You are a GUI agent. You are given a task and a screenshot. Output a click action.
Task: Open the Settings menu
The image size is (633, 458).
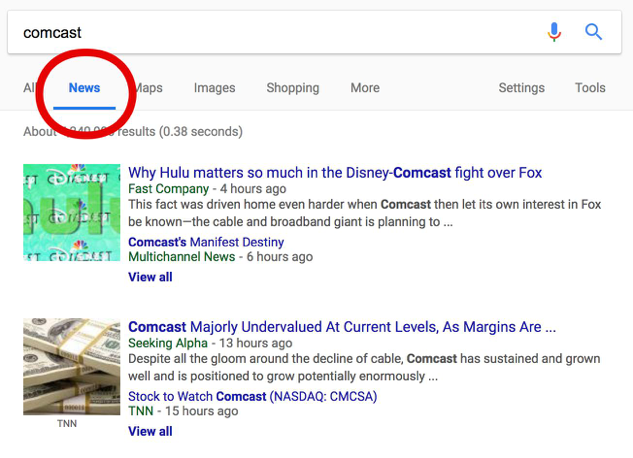pos(522,88)
